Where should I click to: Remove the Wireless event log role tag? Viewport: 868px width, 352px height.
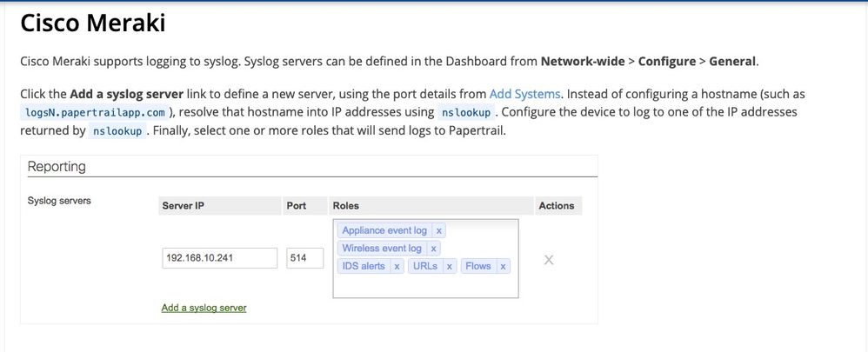point(433,249)
